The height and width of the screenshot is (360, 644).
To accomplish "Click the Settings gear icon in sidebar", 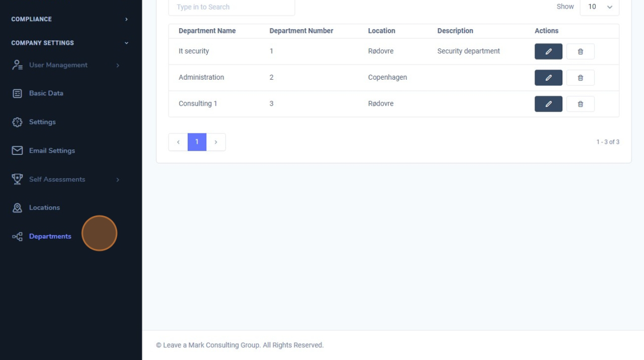I will tap(17, 122).
